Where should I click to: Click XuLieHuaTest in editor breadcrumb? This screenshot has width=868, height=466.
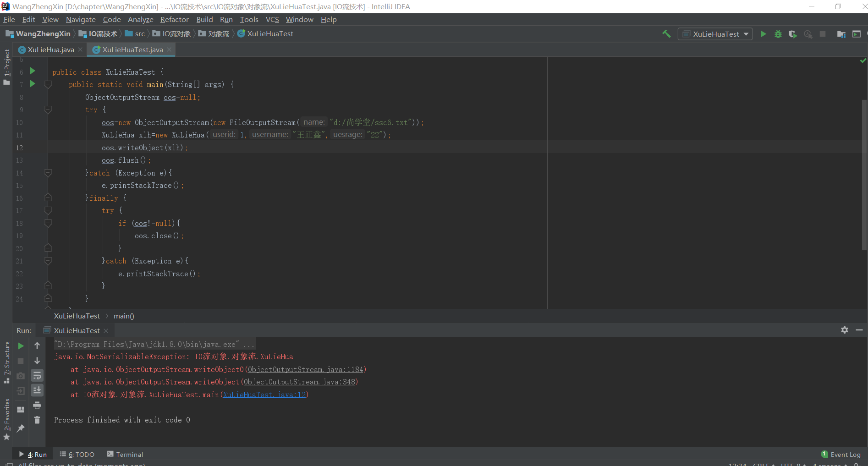77,316
